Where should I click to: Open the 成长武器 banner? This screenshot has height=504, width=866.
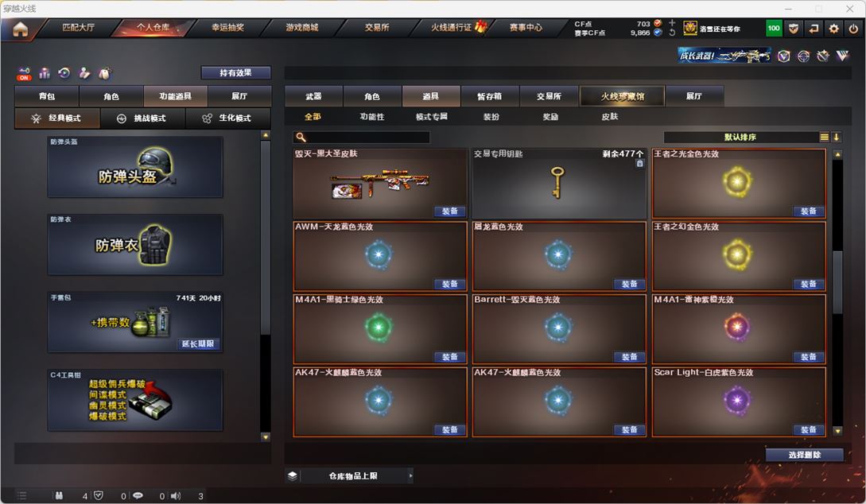[x=724, y=56]
